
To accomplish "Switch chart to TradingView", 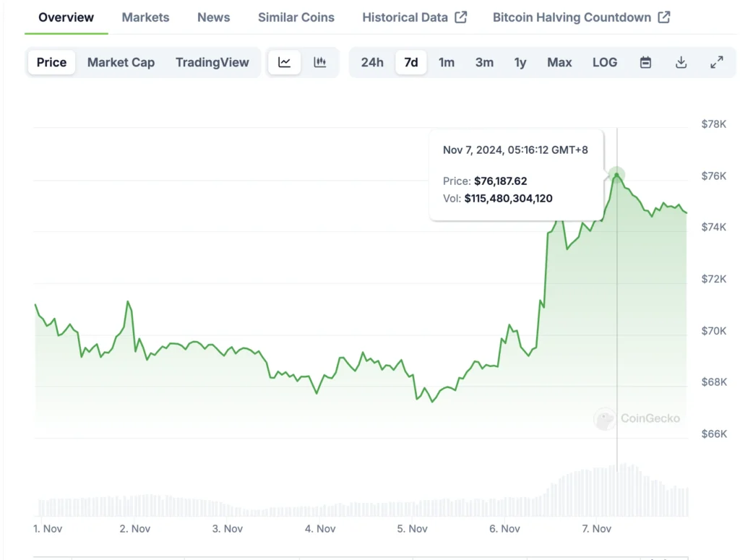I will (x=212, y=62).
